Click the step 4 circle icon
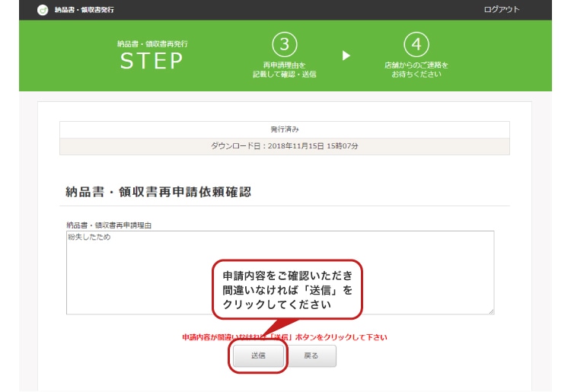This screenshot has height=392, width=571. [x=416, y=45]
